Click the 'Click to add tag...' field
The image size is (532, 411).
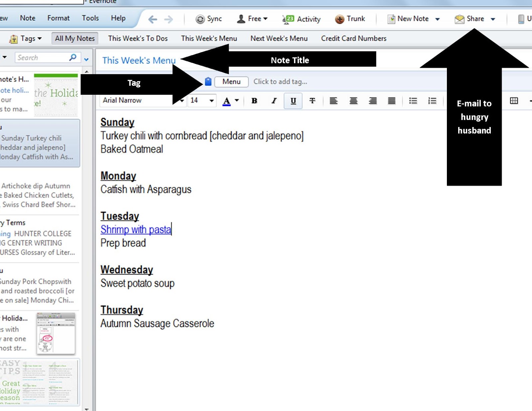(280, 82)
